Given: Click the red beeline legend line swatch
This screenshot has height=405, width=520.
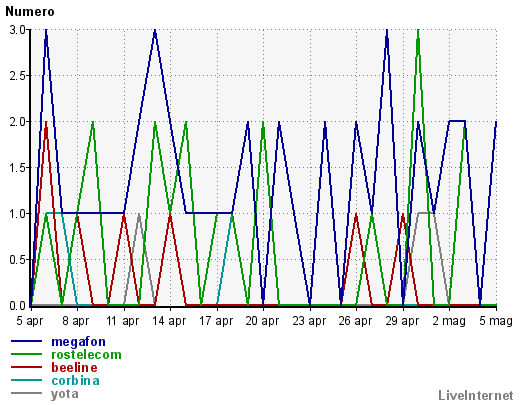Looking at the screenshot, I should (26, 367).
